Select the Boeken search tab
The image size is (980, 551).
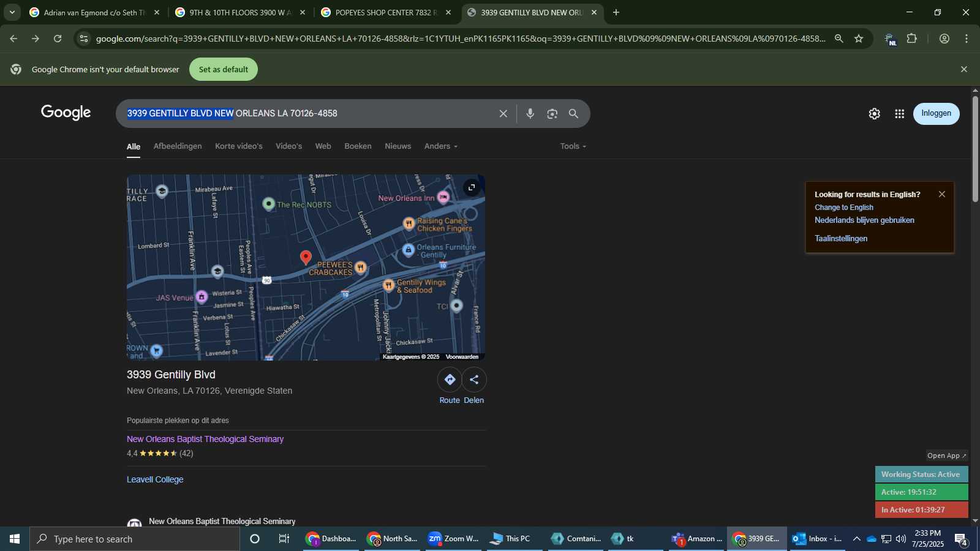click(358, 146)
